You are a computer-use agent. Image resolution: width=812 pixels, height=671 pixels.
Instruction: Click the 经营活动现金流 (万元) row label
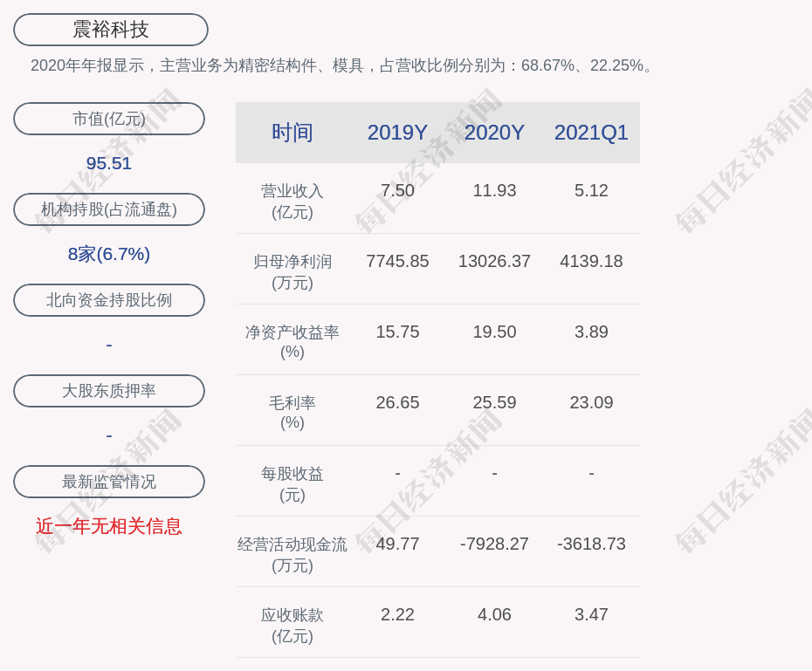pos(292,555)
